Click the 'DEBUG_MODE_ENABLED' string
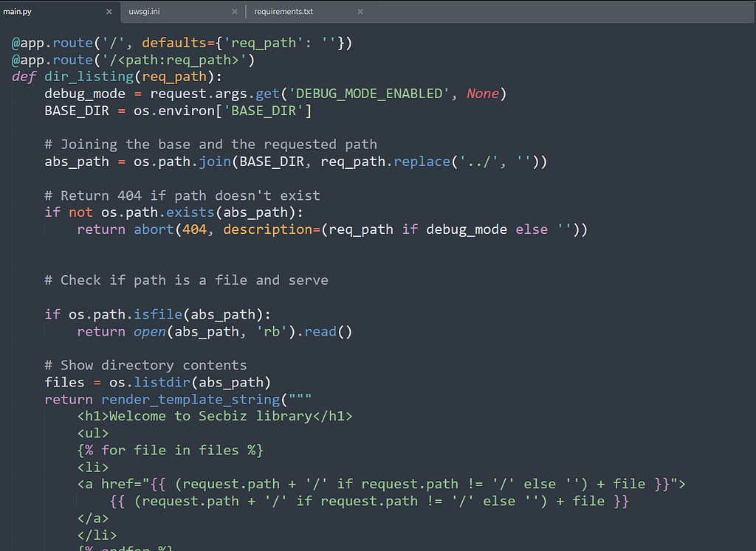 [369, 94]
